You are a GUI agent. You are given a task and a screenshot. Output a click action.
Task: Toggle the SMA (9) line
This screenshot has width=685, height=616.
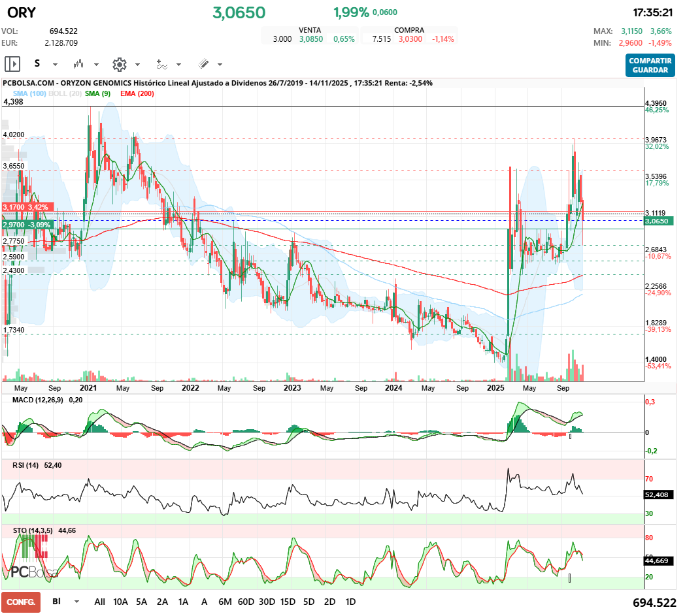(97, 94)
